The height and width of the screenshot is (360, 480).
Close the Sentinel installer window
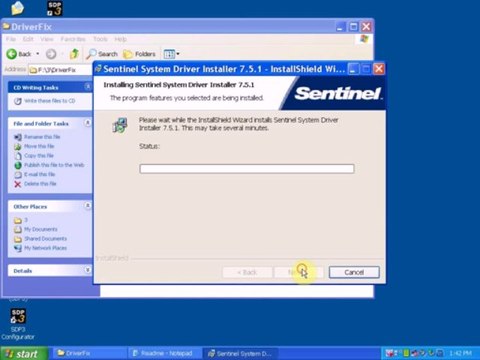pyautogui.click(x=379, y=69)
